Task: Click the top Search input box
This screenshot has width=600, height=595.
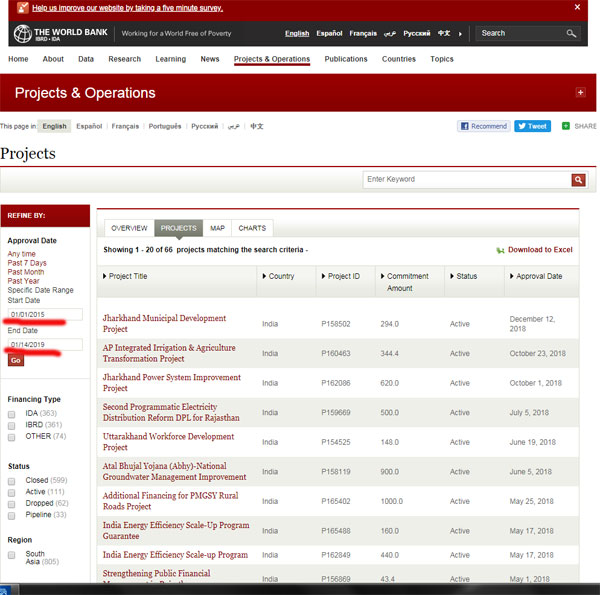Action: click(x=520, y=33)
